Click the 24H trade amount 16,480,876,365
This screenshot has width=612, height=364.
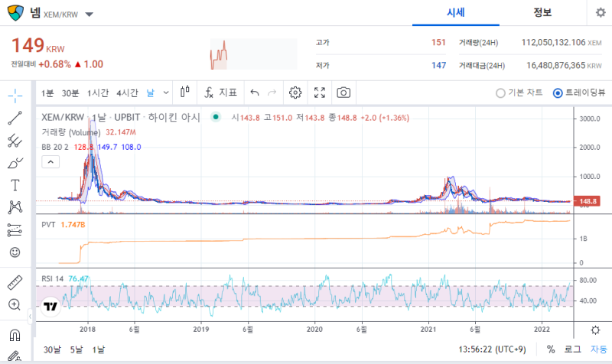(556, 65)
